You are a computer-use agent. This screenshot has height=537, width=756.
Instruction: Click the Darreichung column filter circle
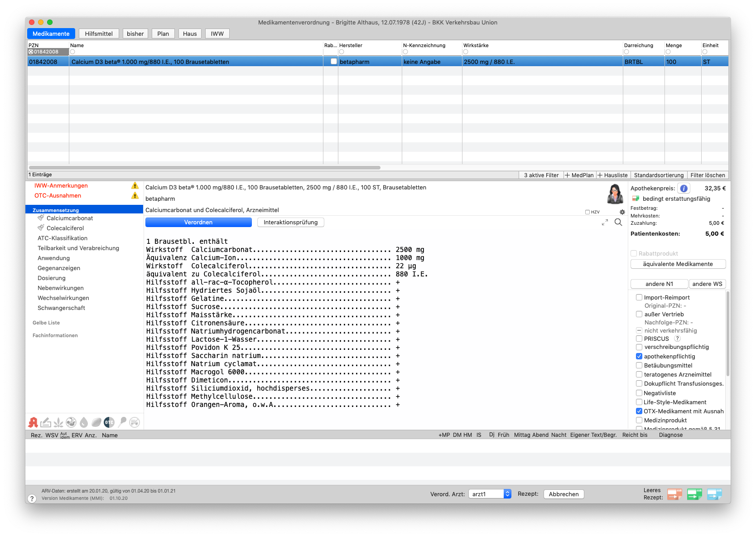pyautogui.click(x=626, y=52)
